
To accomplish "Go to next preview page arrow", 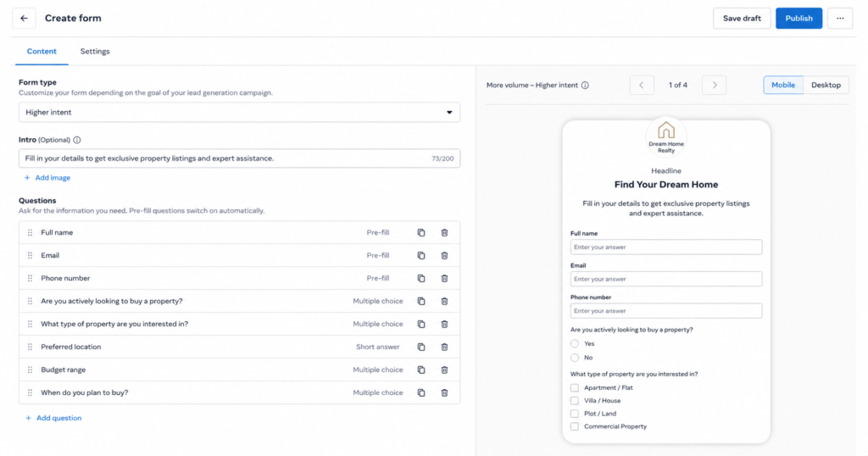I will (x=714, y=86).
